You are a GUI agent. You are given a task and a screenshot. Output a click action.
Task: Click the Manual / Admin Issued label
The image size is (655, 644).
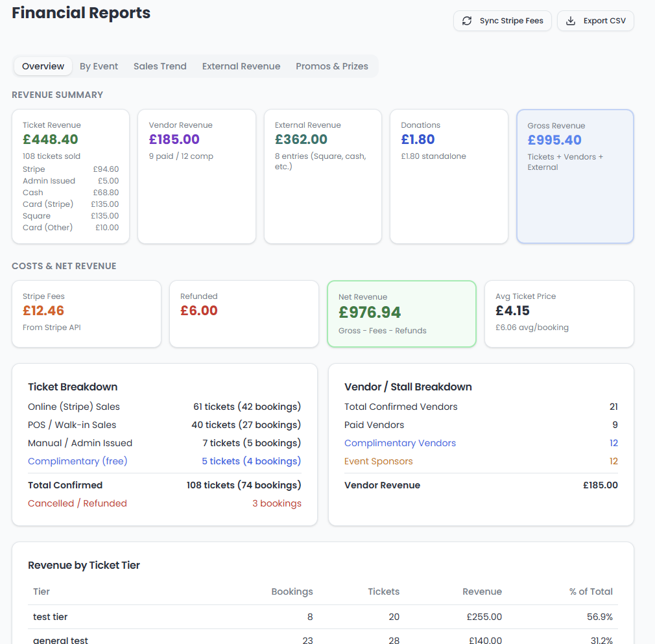80,443
